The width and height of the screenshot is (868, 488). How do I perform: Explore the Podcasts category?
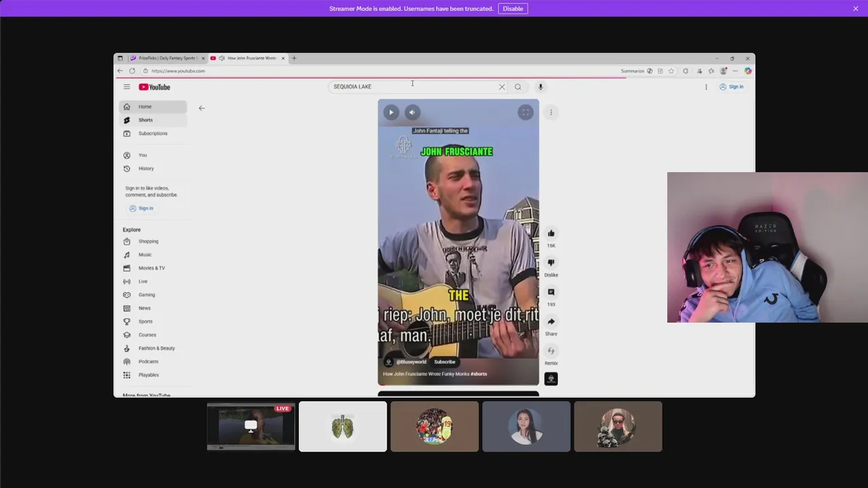click(153, 361)
